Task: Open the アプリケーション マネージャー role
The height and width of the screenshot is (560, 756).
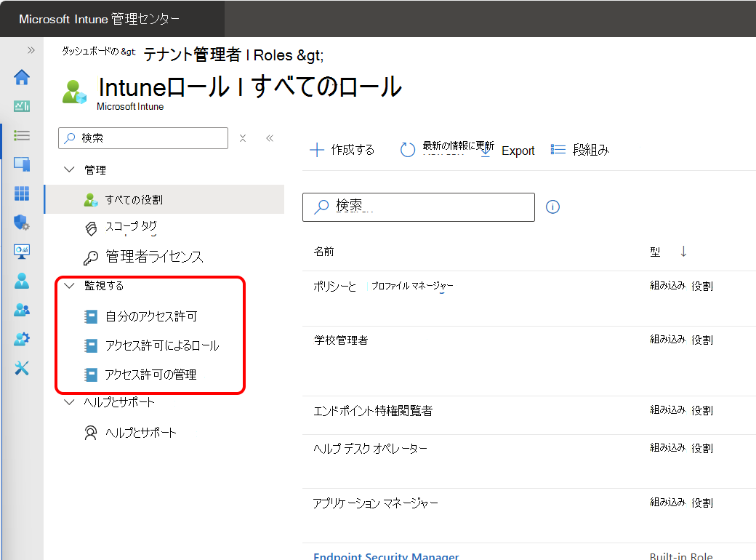Action: (375, 503)
